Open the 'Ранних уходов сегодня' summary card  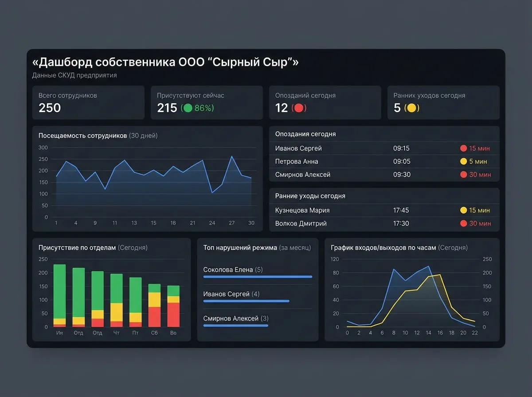pyautogui.click(x=443, y=102)
